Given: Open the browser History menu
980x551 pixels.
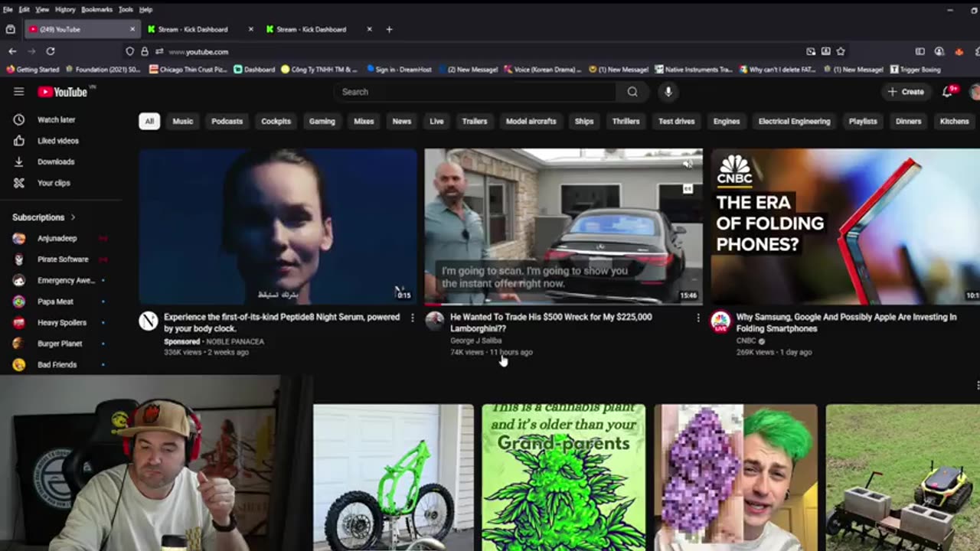Looking at the screenshot, I should point(65,9).
